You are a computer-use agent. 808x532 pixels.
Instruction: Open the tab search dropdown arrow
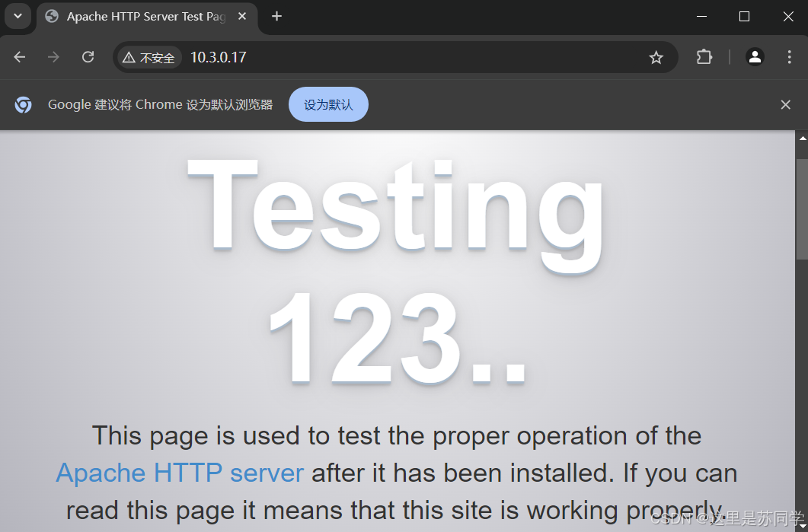pyautogui.click(x=18, y=16)
